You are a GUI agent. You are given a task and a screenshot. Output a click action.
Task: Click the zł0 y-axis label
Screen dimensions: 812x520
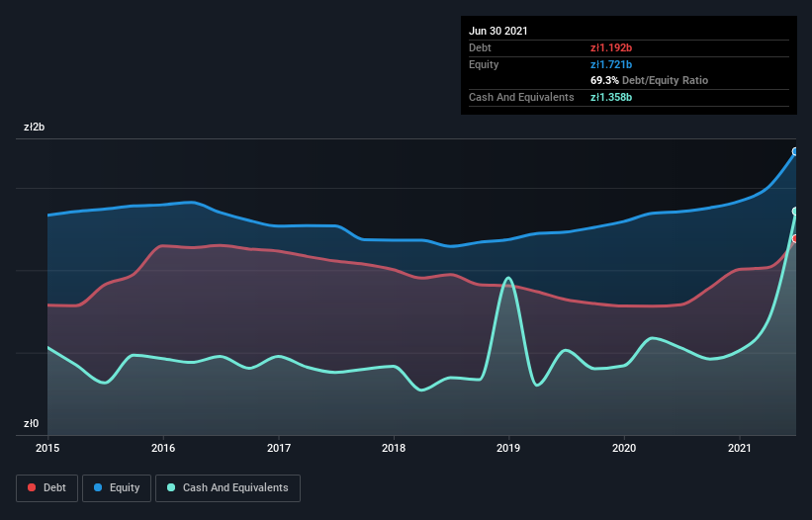coord(31,423)
